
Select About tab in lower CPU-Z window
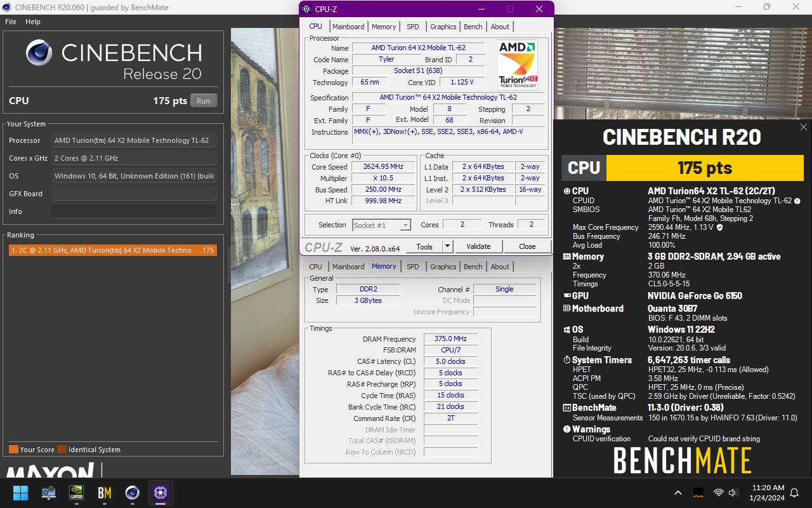coord(500,267)
